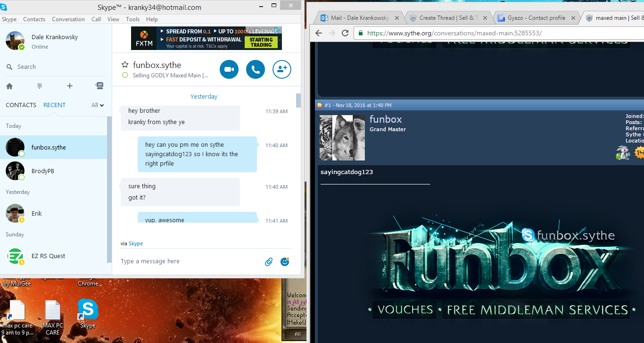Mark funbox.sythe as a favorite with the star
This screenshot has height=343, width=644.
coord(125,65)
